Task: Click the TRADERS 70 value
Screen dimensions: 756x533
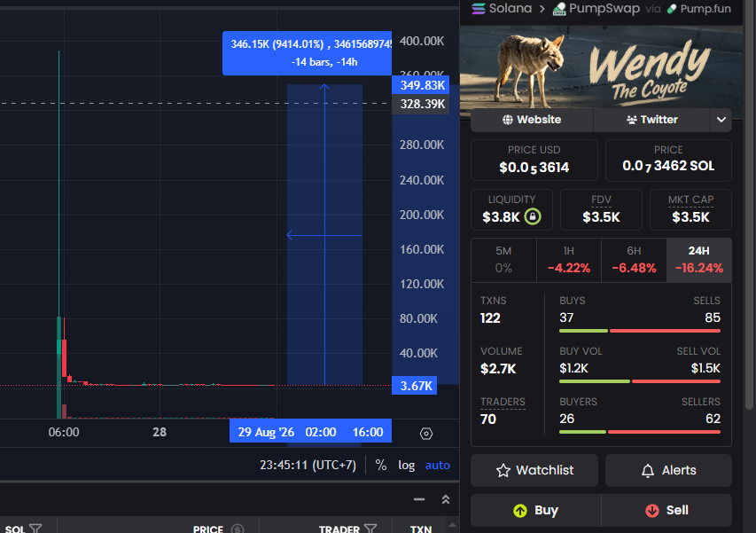Action: [x=488, y=419]
